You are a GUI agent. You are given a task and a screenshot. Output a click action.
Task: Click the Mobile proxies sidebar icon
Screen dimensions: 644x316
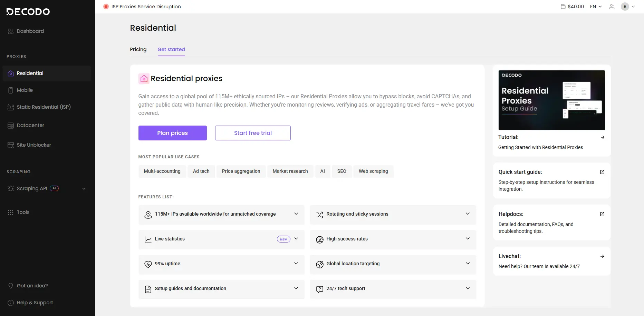pyautogui.click(x=11, y=90)
